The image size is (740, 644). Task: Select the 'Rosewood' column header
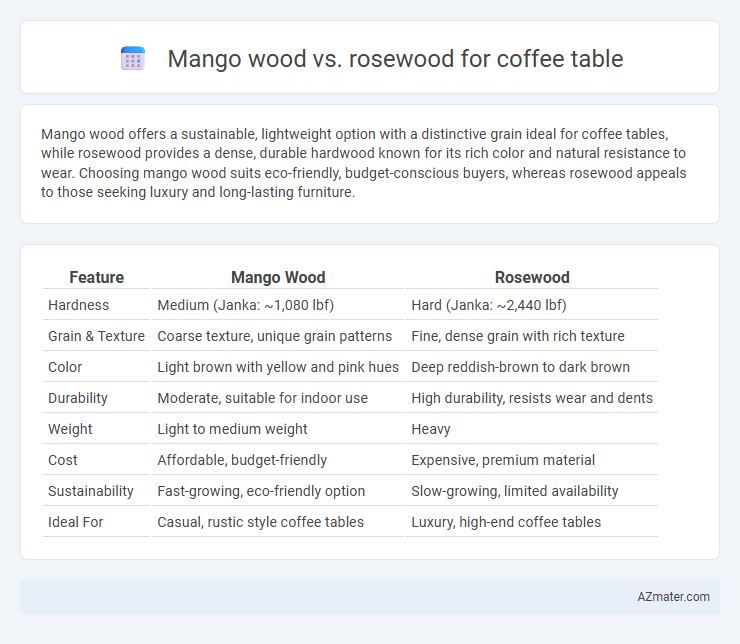click(532, 277)
